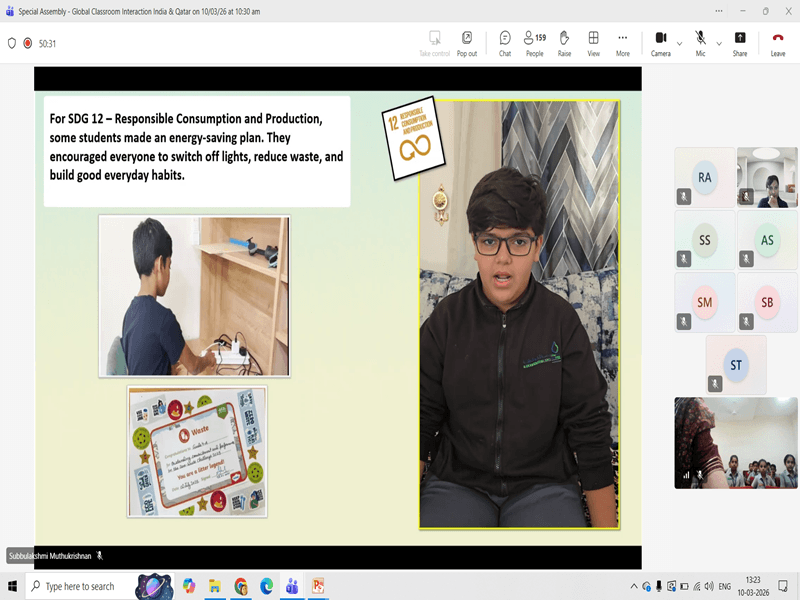
Task: Click the shield privacy icon
Action: click(12, 43)
